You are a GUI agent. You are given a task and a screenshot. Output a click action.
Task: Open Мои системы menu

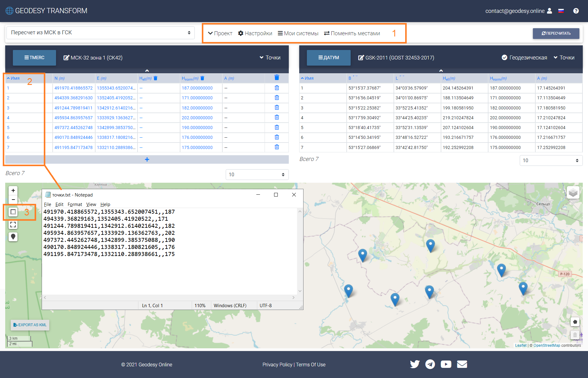[298, 33]
